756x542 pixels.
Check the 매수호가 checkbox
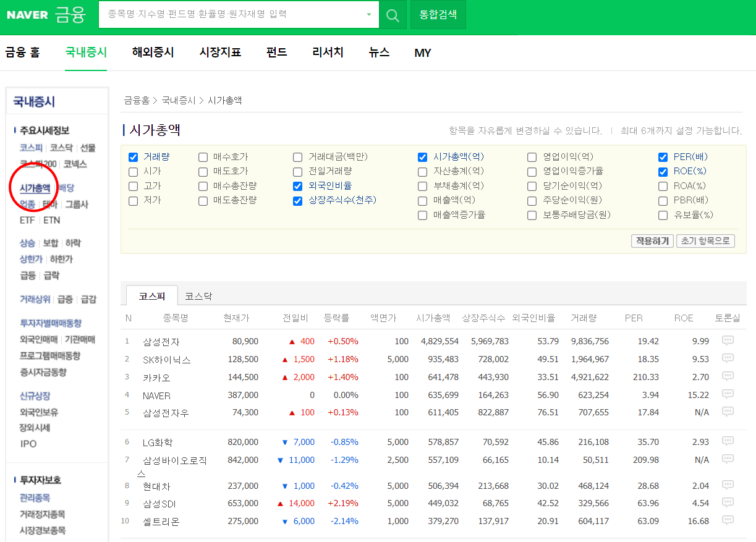(x=203, y=157)
